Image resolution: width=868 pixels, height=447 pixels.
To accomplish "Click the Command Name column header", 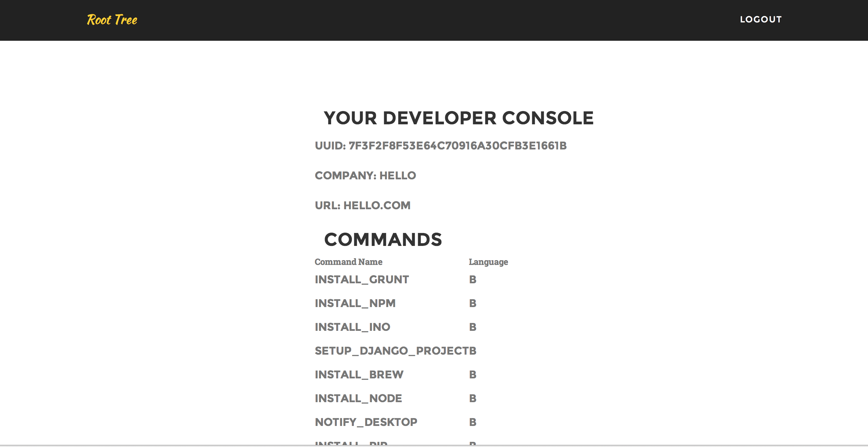I will (x=348, y=262).
